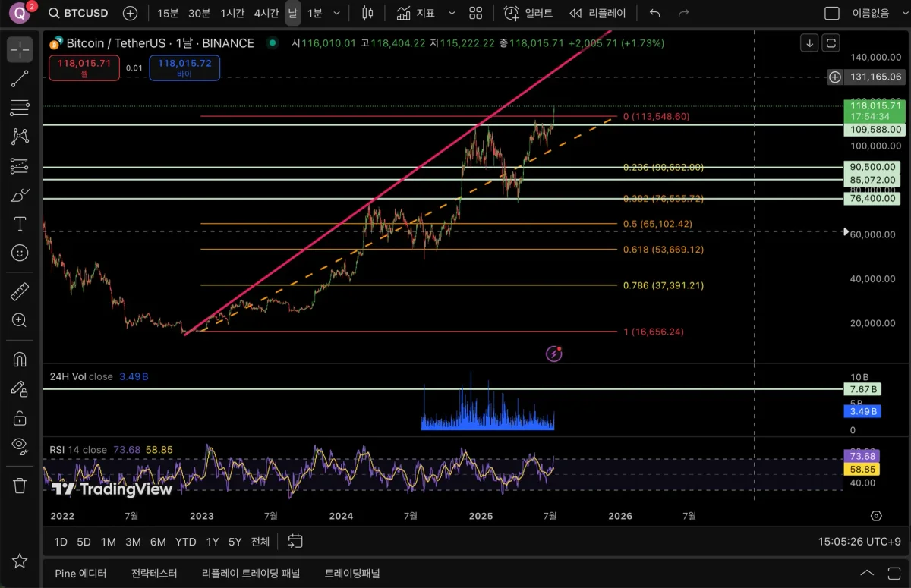The image size is (911, 588).
Task: Click the BTCUSD symbol search
Action: click(x=78, y=13)
